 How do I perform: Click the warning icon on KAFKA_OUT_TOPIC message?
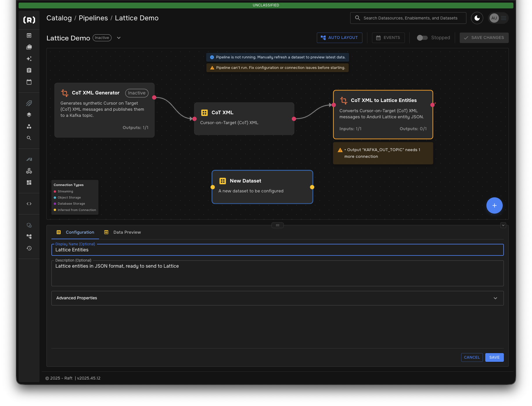click(340, 150)
